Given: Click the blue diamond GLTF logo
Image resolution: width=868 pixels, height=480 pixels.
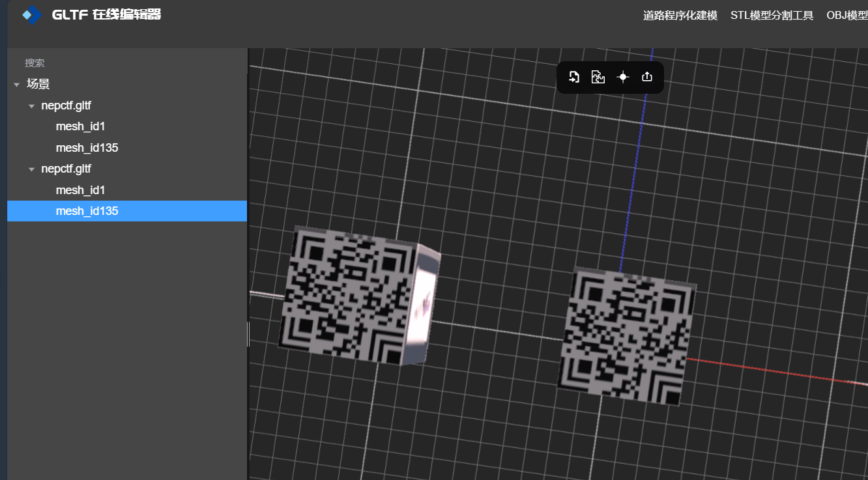Looking at the screenshot, I should point(31,14).
